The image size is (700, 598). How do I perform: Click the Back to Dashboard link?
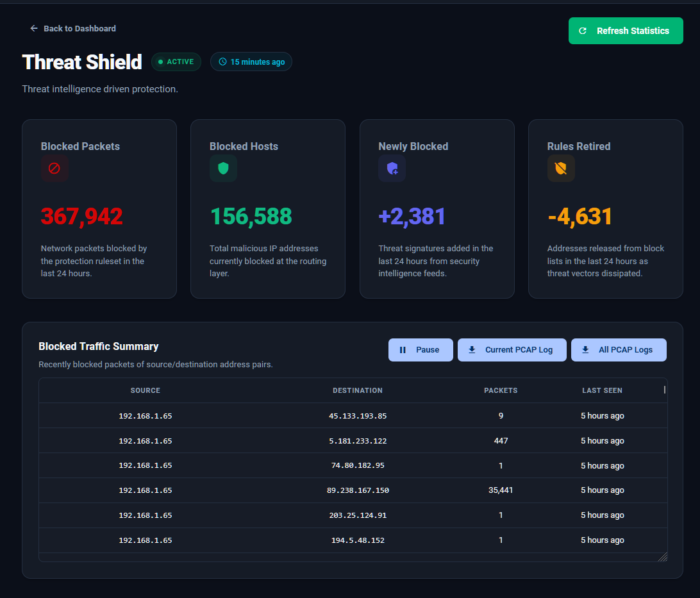click(73, 29)
